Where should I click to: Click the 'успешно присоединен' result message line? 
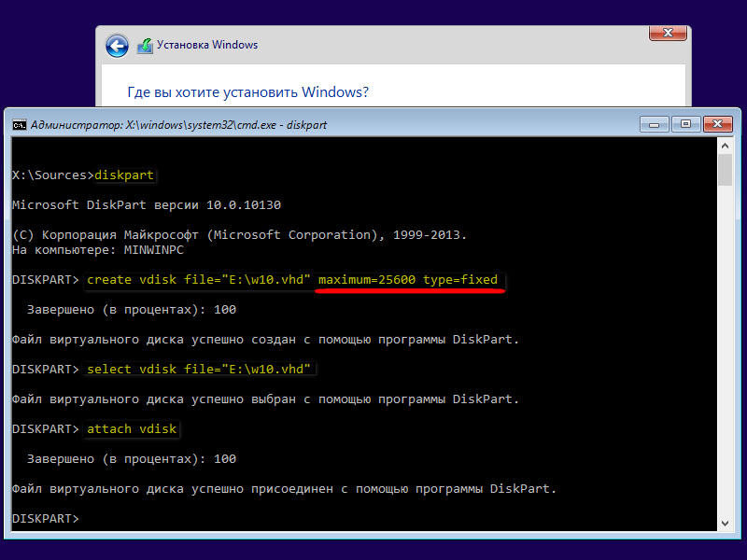(x=285, y=489)
